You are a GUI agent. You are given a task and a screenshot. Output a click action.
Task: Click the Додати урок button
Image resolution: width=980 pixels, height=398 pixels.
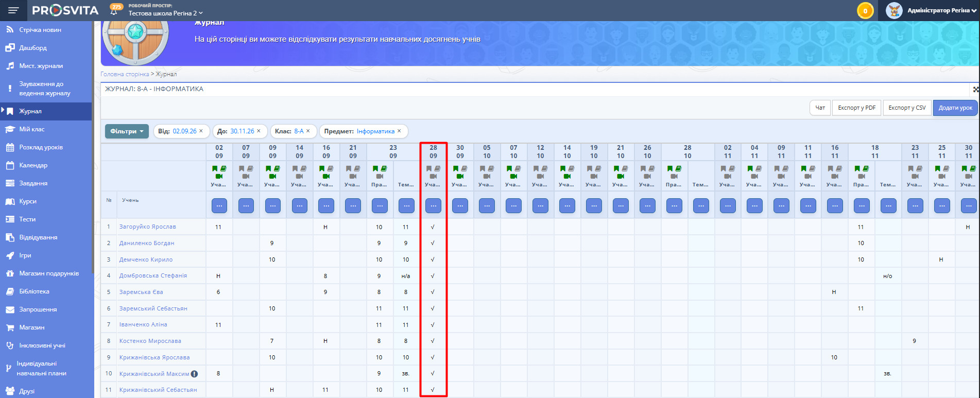955,108
